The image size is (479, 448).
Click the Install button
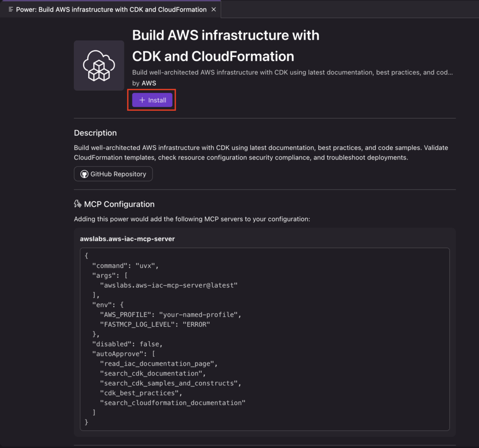click(152, 100)
